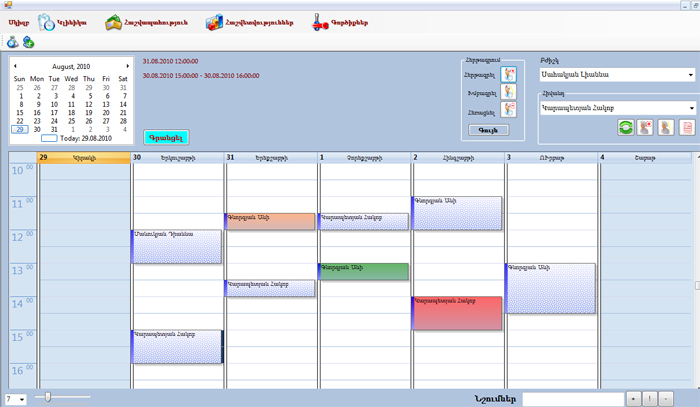Click the add patient icon beside refresh

(x=646, y=127)
